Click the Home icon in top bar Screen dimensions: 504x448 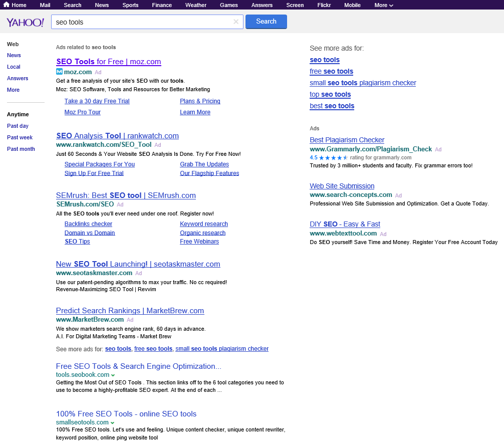pyautogui.click(x=7, y=5)
